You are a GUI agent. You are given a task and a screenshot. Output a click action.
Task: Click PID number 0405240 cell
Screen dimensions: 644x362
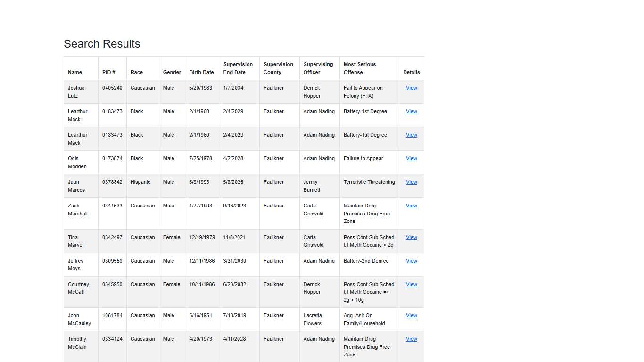point(112,88)
